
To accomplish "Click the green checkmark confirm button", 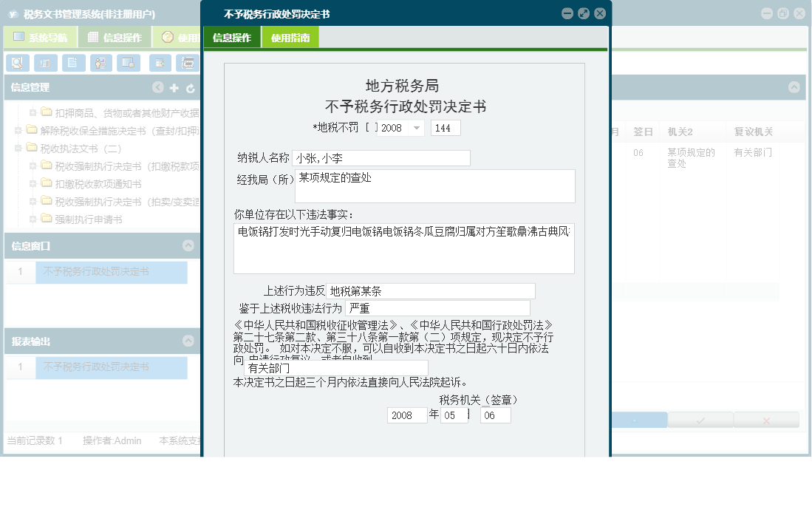I will tap(700, 421).
